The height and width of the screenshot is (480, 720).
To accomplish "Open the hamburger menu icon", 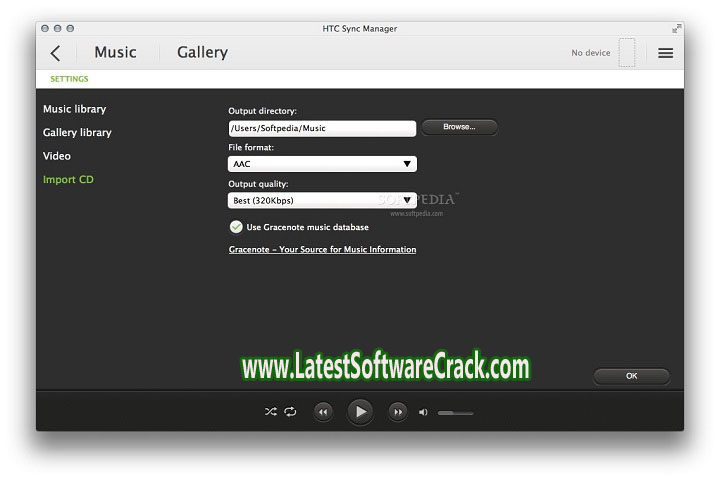I will 665,53.
